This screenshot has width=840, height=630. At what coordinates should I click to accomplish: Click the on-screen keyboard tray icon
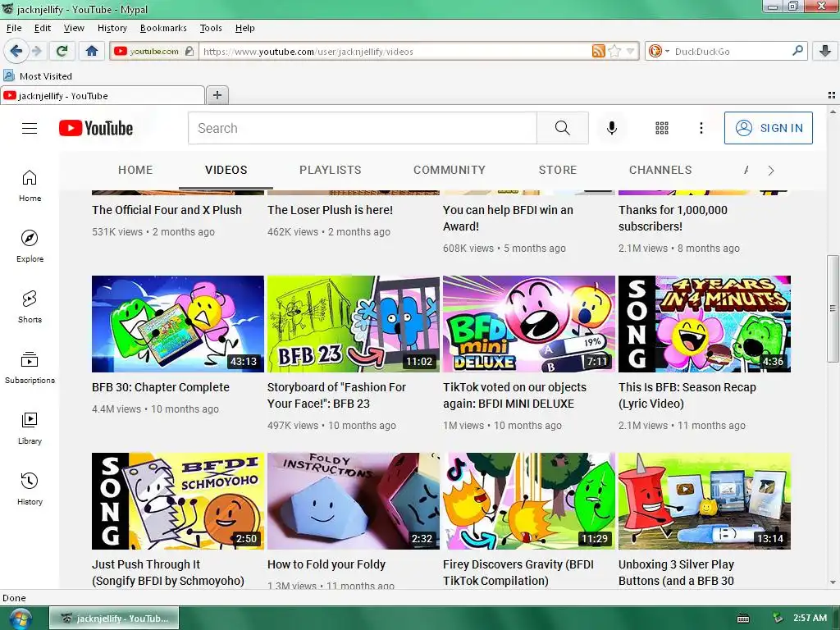[x=743, y=619]
